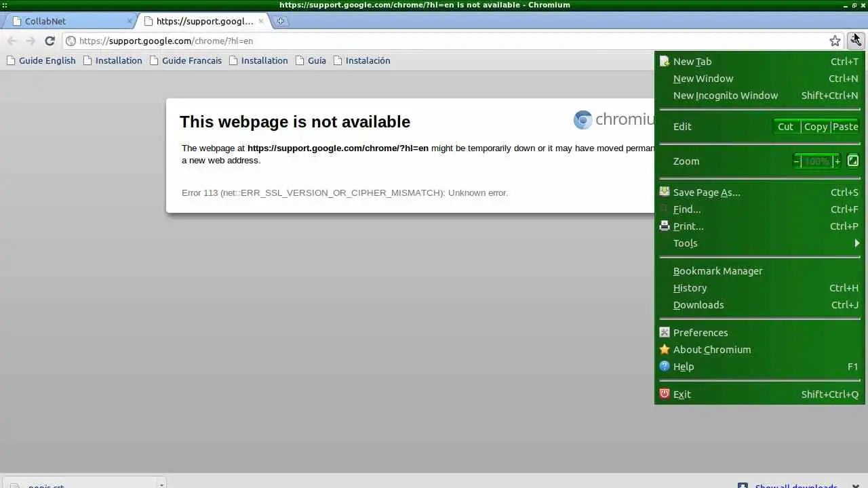This screenshot has height=488, width=868.
Task: Select Save Page As from the menu
Action: (759, 192)
